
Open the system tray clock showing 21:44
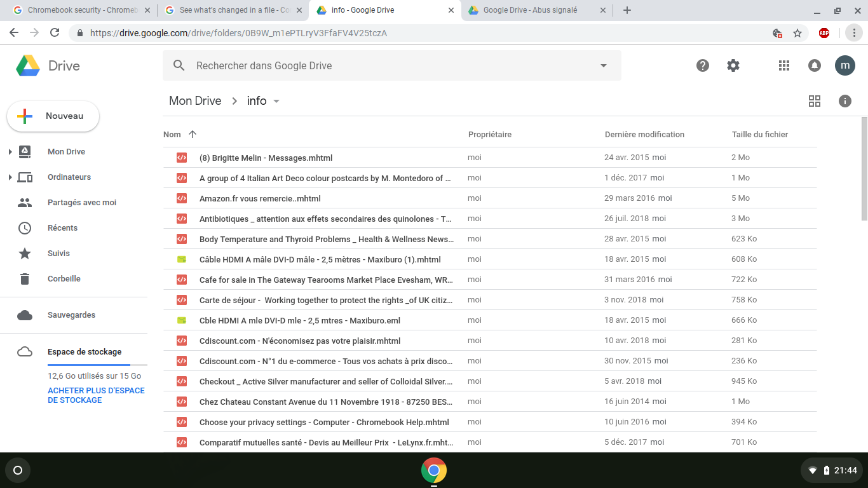click(x=832, y=470)
